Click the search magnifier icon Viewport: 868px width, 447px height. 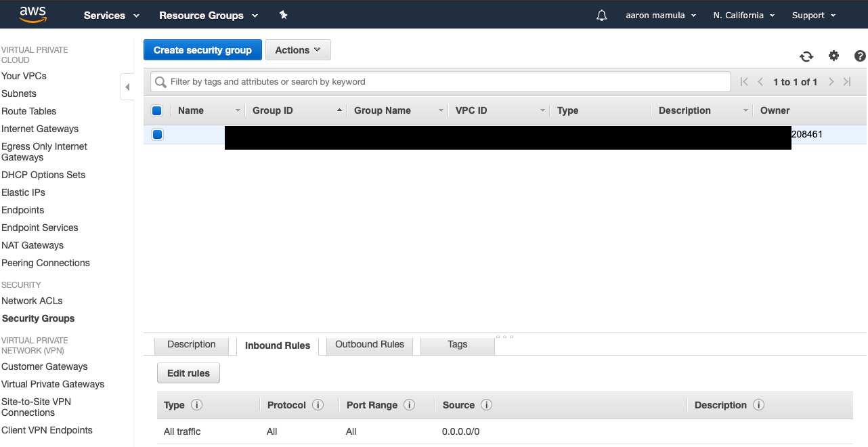(160, 82)
